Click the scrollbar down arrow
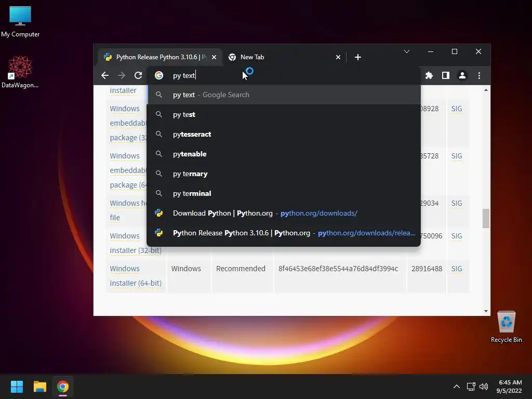This screenshot has width=532, height=399. (x=486, y=311)
